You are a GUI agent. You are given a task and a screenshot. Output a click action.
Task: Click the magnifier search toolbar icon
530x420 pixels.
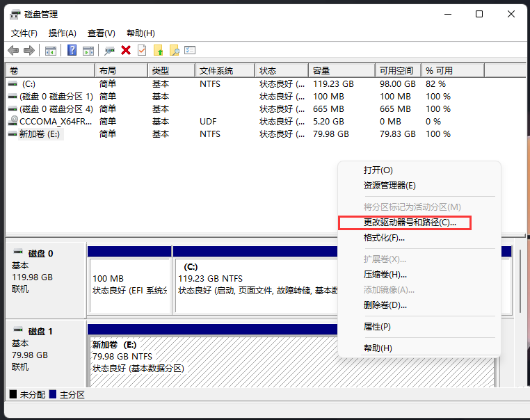175,50
